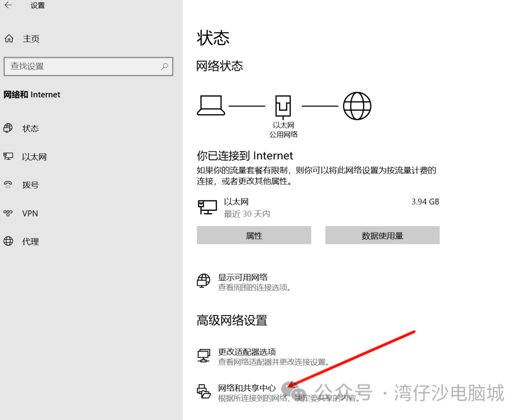525x420 pixels.
Task: Click the VPN icon in sidebar
Action: click(8, 213)
